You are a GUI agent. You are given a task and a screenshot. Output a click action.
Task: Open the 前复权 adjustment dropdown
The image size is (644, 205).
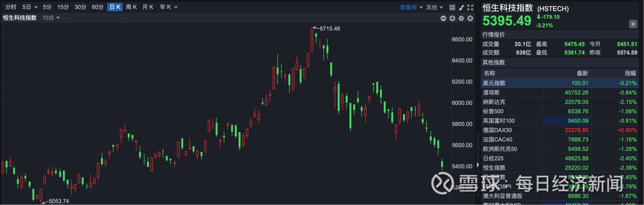tap(411, 7)
